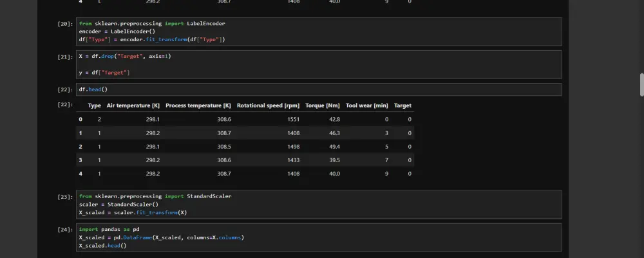
Task: Click the vertical scrollbar thumb
Action: pos(642,85)
